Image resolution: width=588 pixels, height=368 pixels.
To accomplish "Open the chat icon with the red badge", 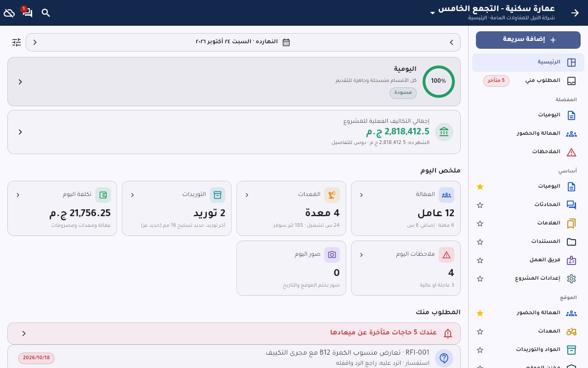I will coord(27,12).
